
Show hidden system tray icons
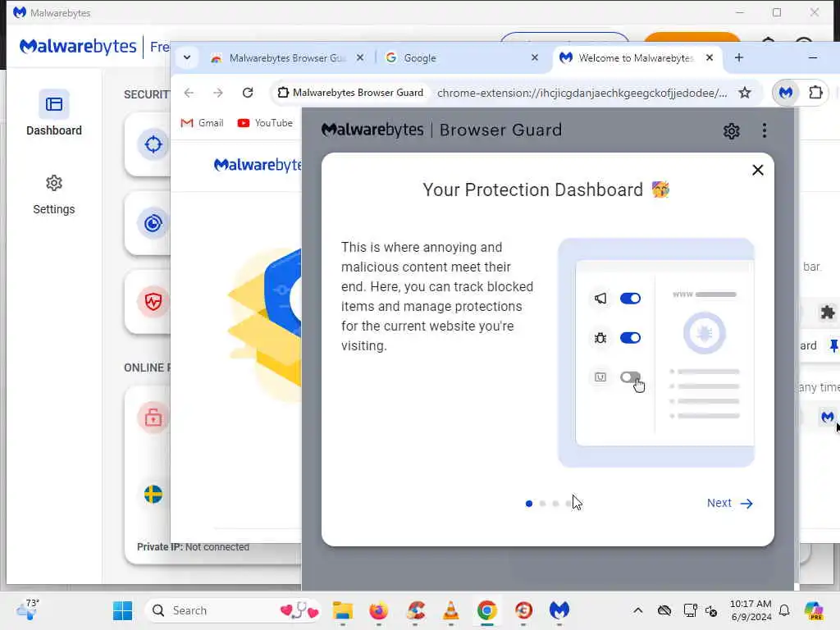pyautogui.click(x=637, y=610)
